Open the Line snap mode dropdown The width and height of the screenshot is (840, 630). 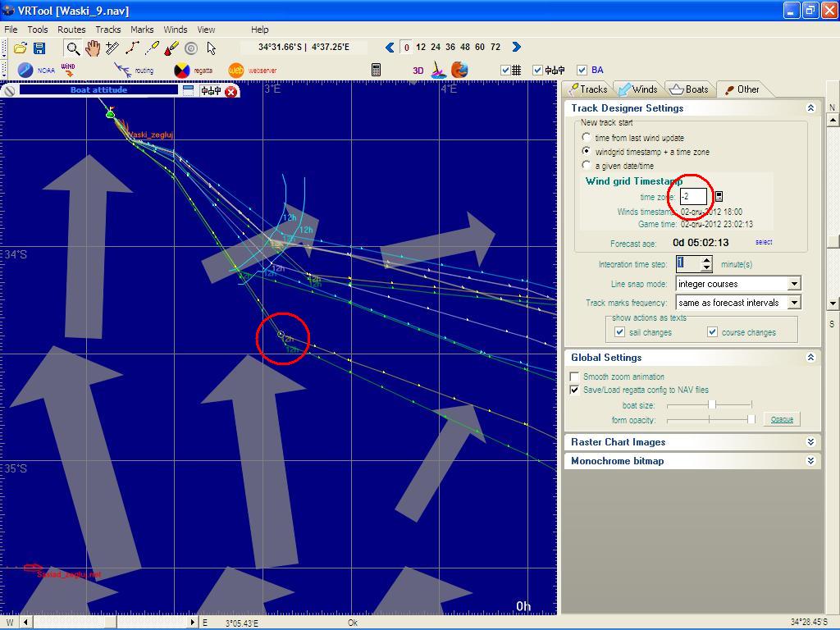(x=793, y=284)
